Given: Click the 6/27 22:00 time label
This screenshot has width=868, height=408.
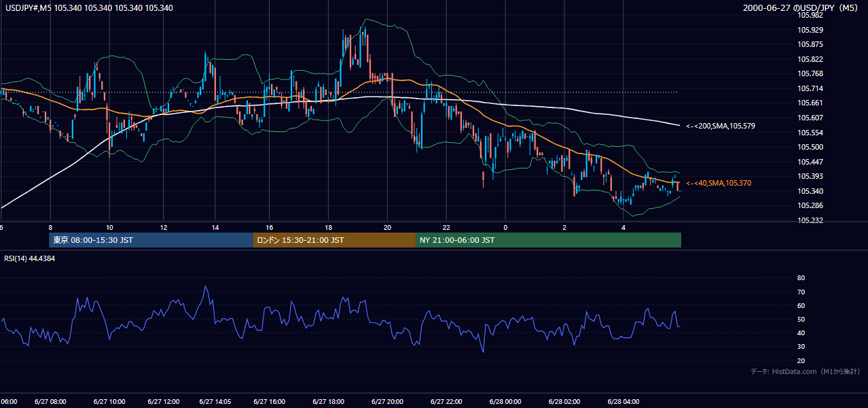Looking at the screenshot, I should (x=446, y=402).
